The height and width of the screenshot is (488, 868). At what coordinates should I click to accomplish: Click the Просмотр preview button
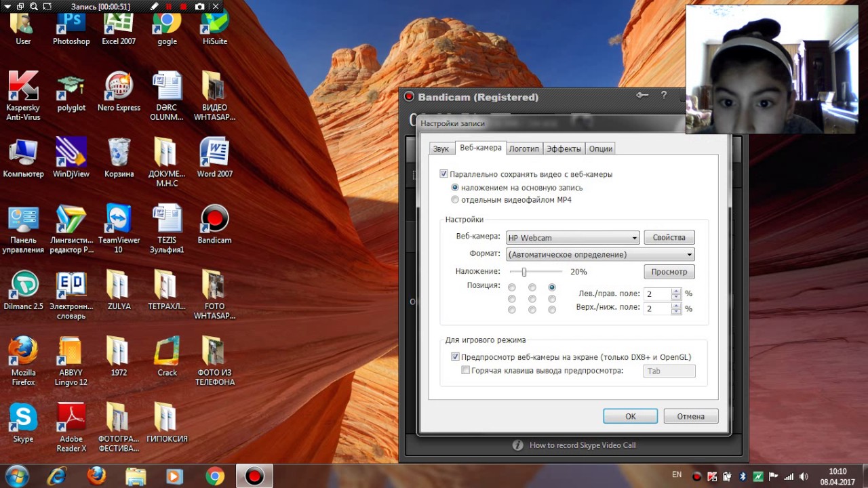669,272
